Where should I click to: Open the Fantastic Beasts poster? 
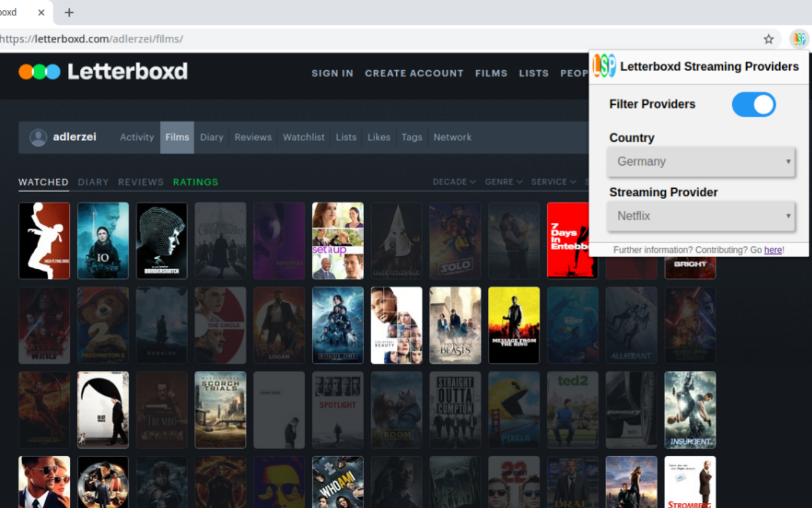click(x=455, y=325)
